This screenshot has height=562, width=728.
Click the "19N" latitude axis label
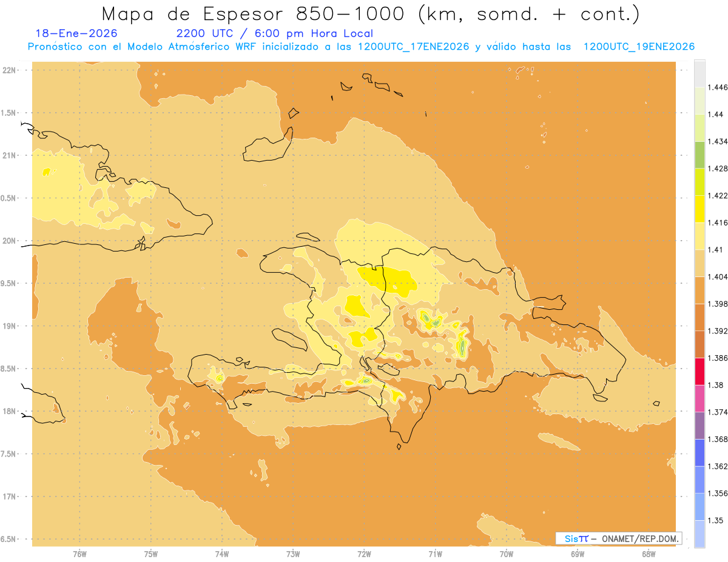[x=9, y=326]
